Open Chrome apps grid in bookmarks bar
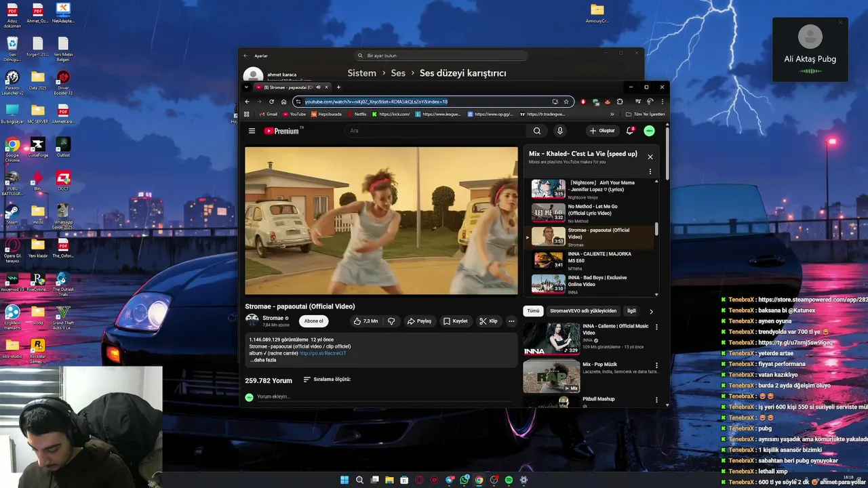The image size is (868, 488). coord(247,114)
